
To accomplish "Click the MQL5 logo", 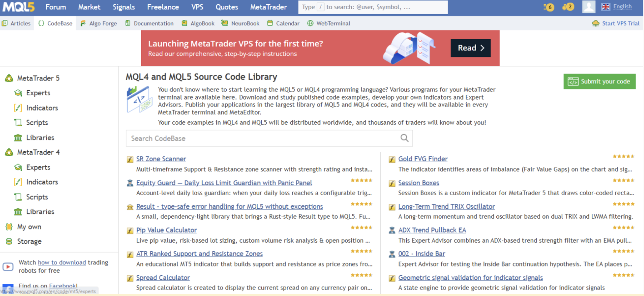I will pos(18,7).
